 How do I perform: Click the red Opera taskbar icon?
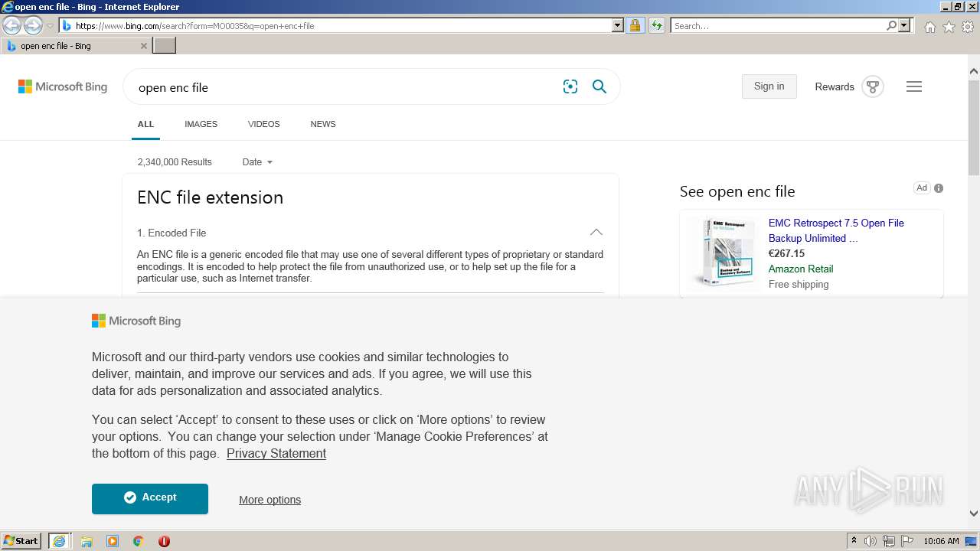[x=164, y=541]
